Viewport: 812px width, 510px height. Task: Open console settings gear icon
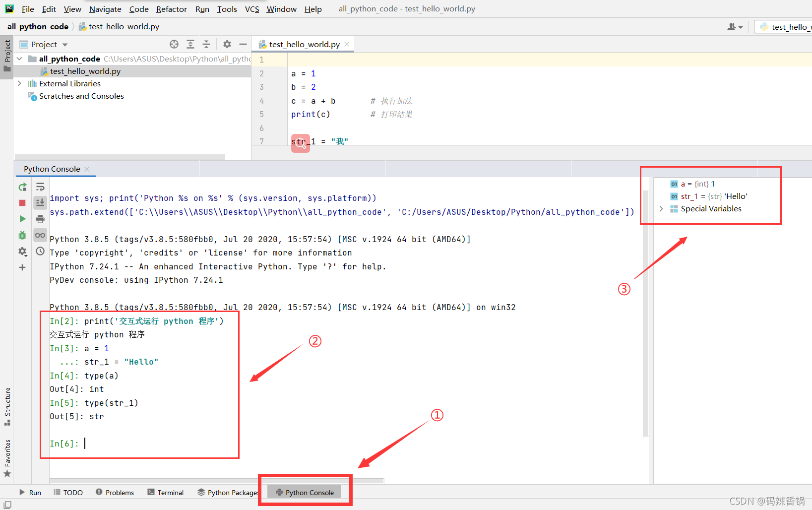click(x=22, y=252)
